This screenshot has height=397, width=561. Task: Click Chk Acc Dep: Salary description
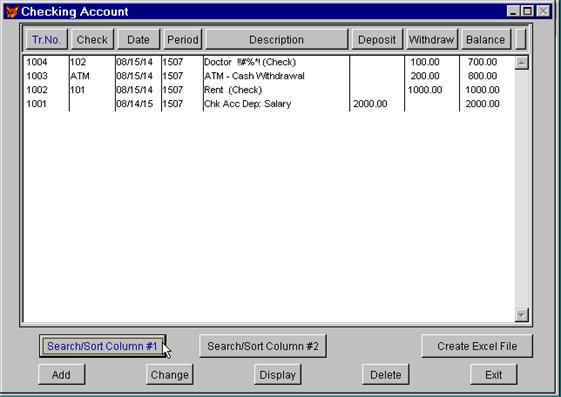(x=247, y=104)
